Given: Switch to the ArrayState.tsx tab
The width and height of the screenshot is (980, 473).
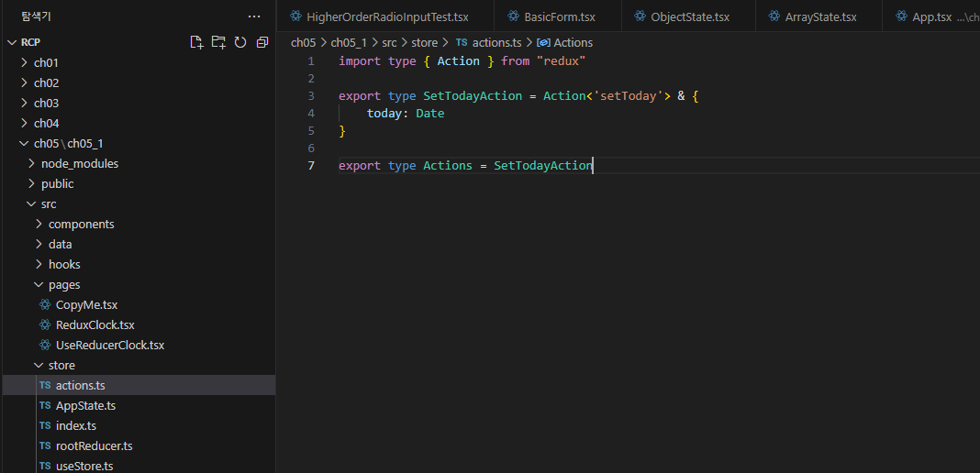Looking at the screenshot, I should click(819, 16).
